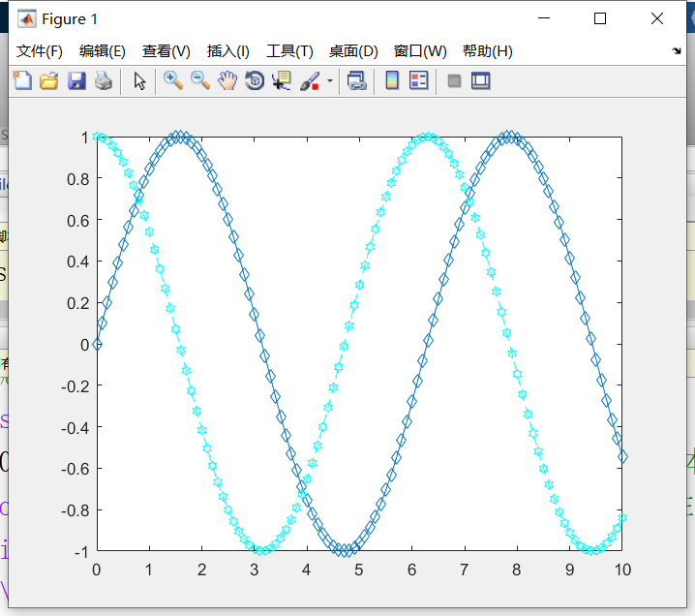Screen dimensions: 695x616
Task: Click the Hide Plot Tools gray square
Action: point(454,80)
